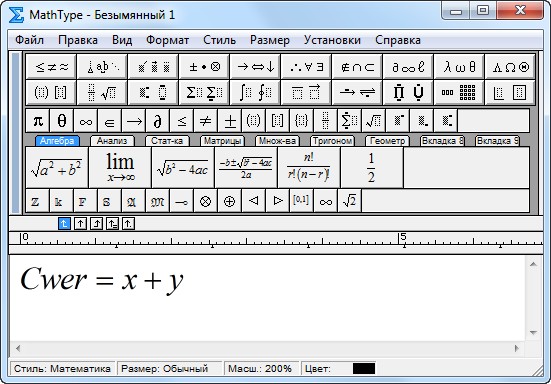
Task: Select decimal-aligned tab stop
Action: (x=128, y=223)
